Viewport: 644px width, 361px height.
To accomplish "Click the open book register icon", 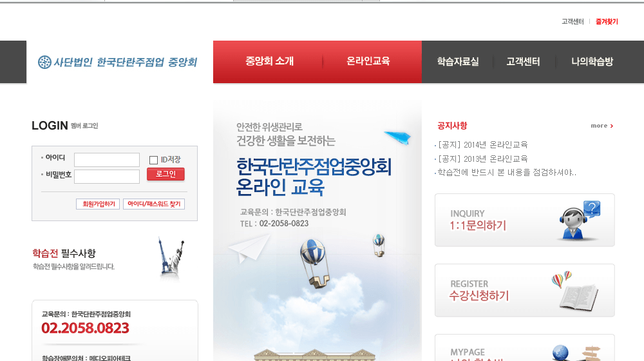I will [575, 292].
